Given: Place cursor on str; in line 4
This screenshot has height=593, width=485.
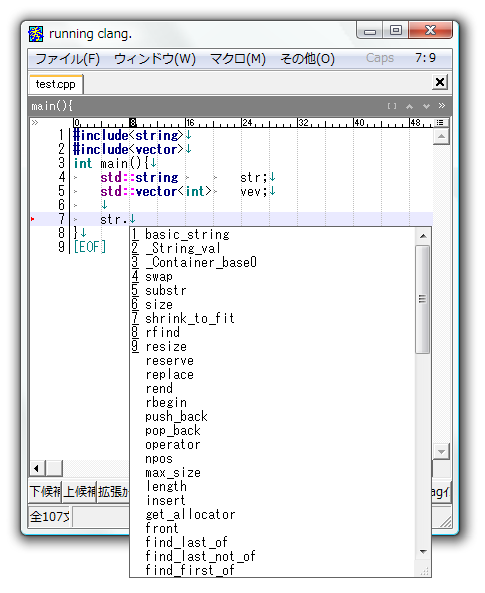Looking at the screenshot, I should (x=253, y=177).
